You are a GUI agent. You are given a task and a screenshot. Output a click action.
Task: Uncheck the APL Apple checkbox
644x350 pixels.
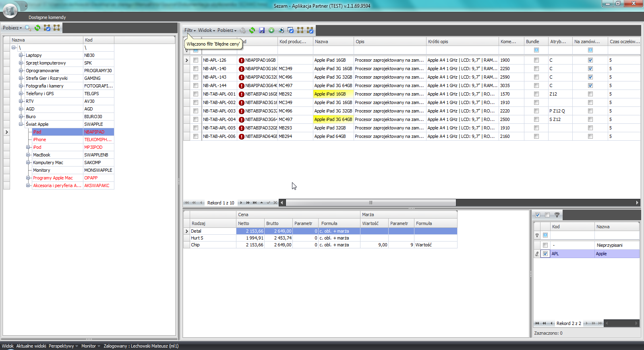tap(545, 254)
